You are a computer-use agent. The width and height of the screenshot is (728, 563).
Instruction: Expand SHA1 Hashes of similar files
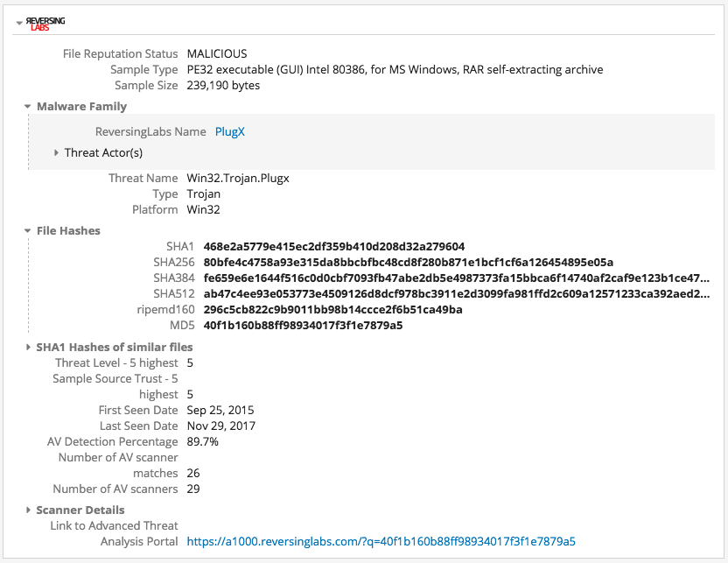pyautogui.click(x=28, y=348)
